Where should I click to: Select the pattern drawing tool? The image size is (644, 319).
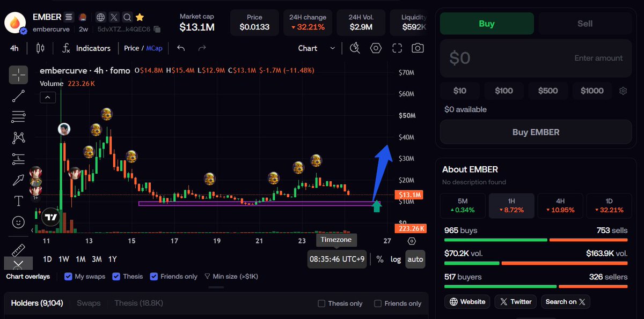click(18, 137)
